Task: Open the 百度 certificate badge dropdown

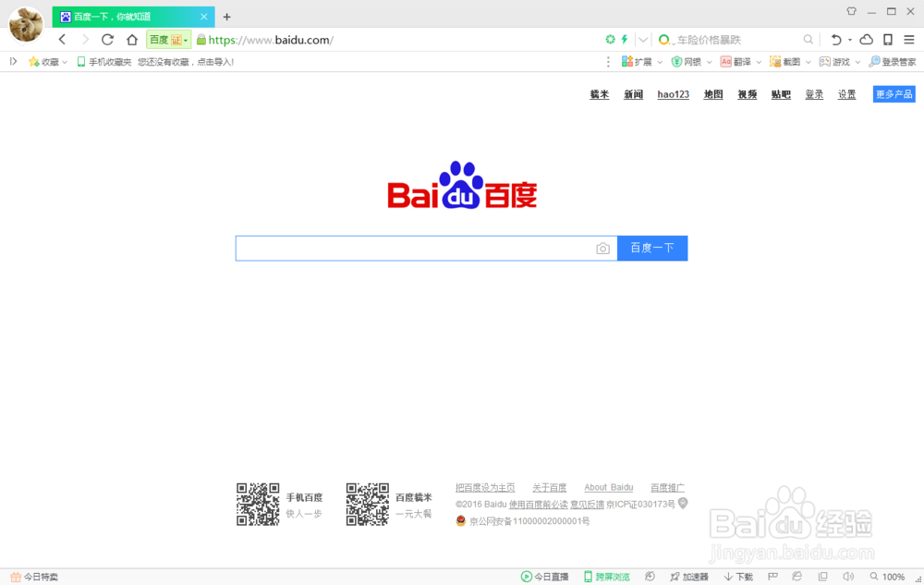Action: click(168, 40)
